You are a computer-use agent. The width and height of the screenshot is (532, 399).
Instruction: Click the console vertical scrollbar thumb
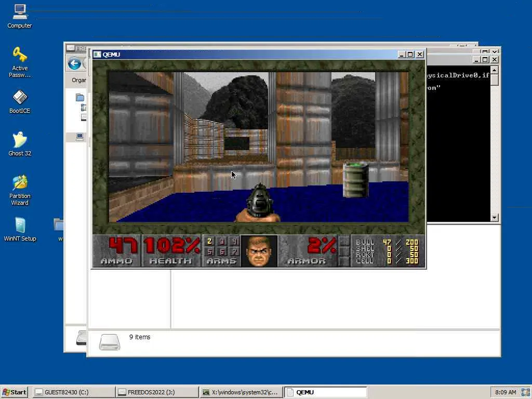coord(495,80)
